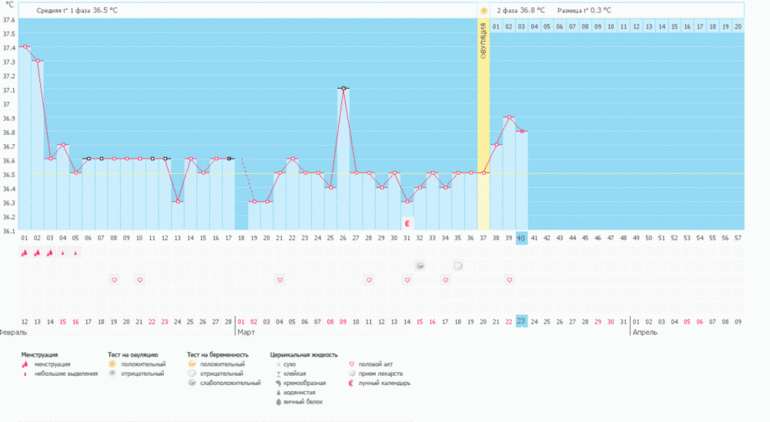Click the red date 29 in March
The height and width of the screenshot is (422, 770).
click(598, 322)
